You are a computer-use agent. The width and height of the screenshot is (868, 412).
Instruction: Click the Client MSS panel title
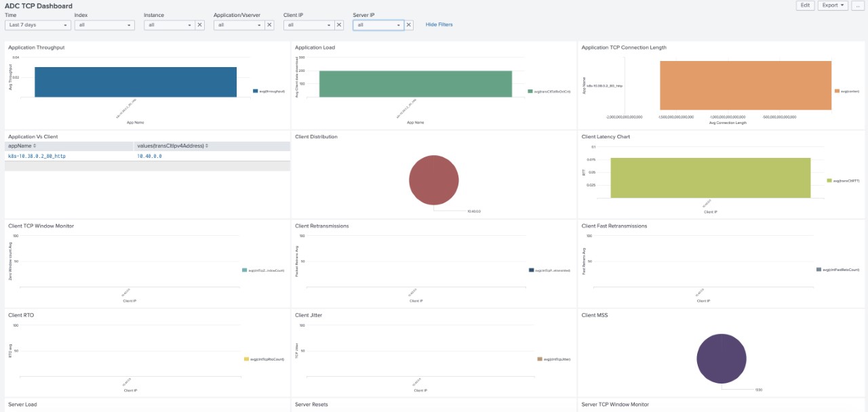click(595, 315)
